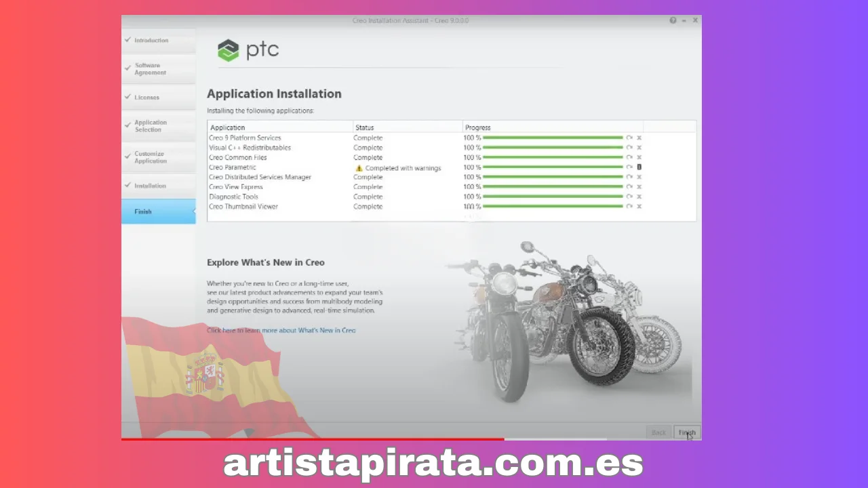Go to the Installation step
Image resolution: width=868 pixels, height=488 pixels.
coord(159,186)
